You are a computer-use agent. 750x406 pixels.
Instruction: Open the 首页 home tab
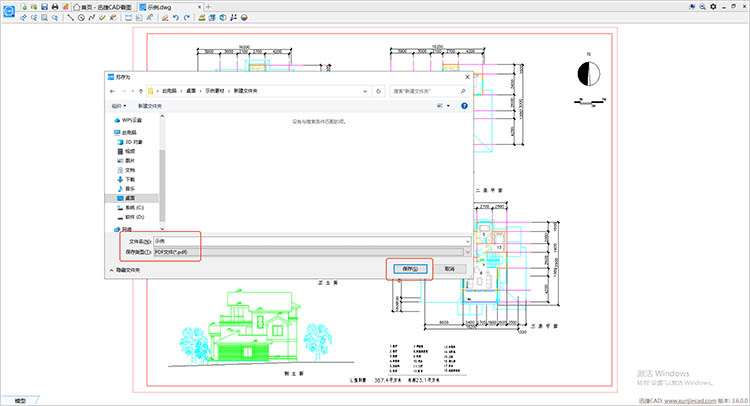(x=103, y=7)
